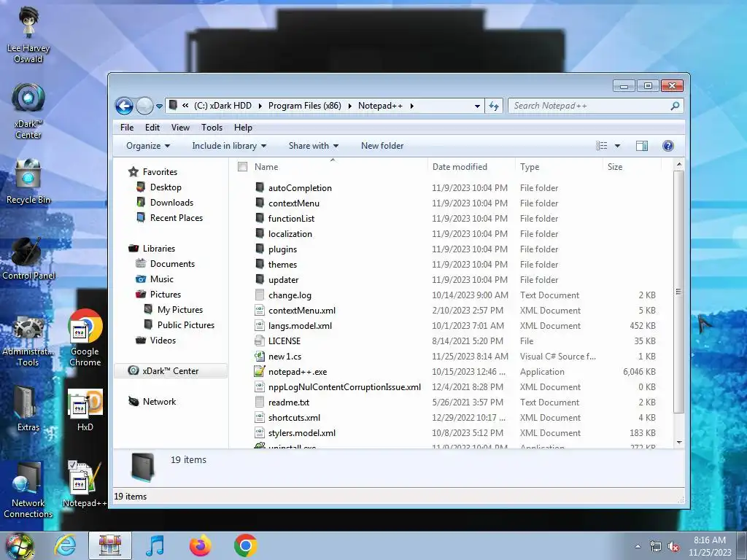
Task: Change view with the views button
Action: click(602, 146)
